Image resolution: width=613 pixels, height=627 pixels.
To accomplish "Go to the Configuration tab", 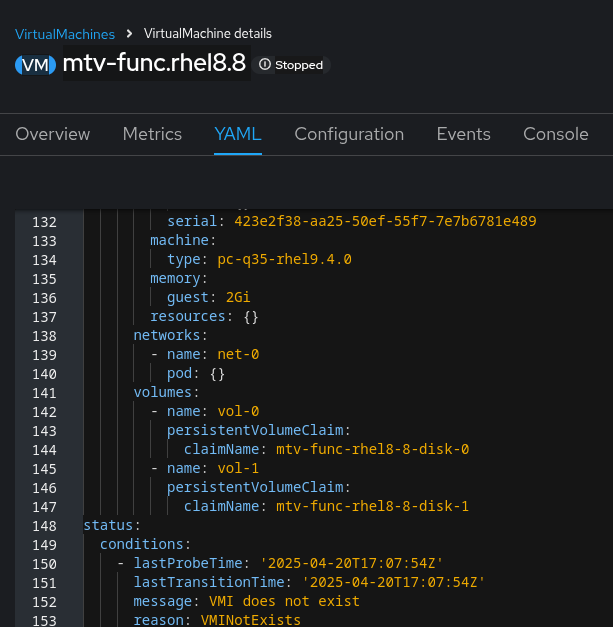I will 349,134.
